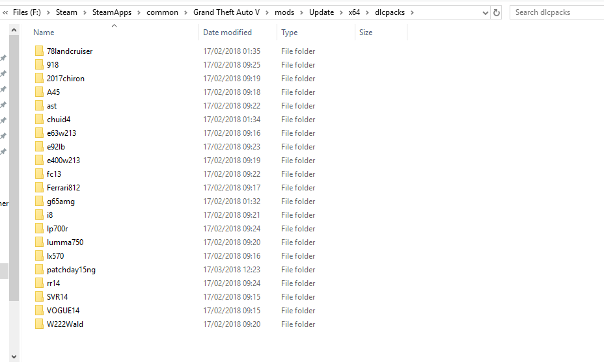604x364 pixels.
Task: Go to Files (F:) breadcrumb
Action: tap(27, 12)
